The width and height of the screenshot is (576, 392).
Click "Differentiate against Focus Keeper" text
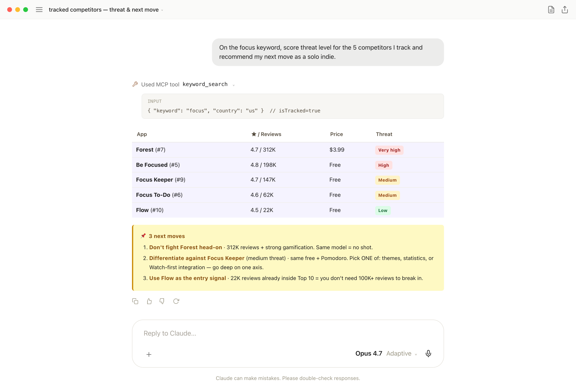click(x=197, y=258)
